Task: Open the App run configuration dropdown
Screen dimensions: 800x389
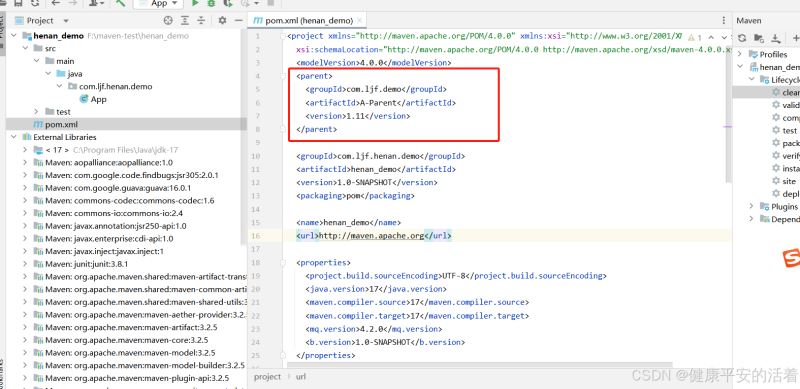Action: [x=159, y=3]
